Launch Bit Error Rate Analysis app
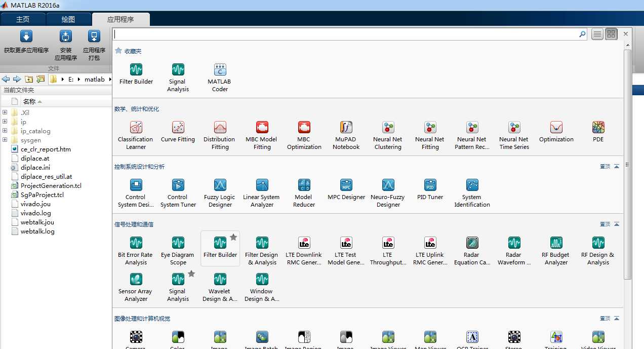 click(x=136, y=251)
